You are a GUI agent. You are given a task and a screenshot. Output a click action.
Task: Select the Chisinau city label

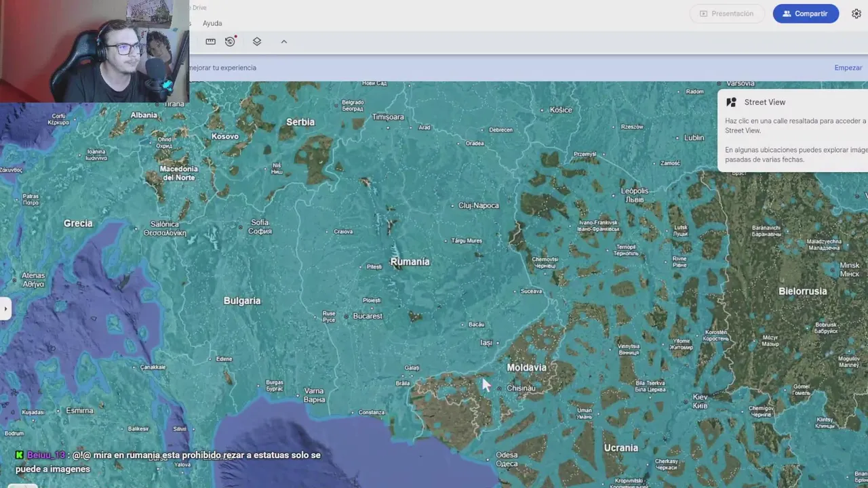pyautogui.click(x=521, y=388)
